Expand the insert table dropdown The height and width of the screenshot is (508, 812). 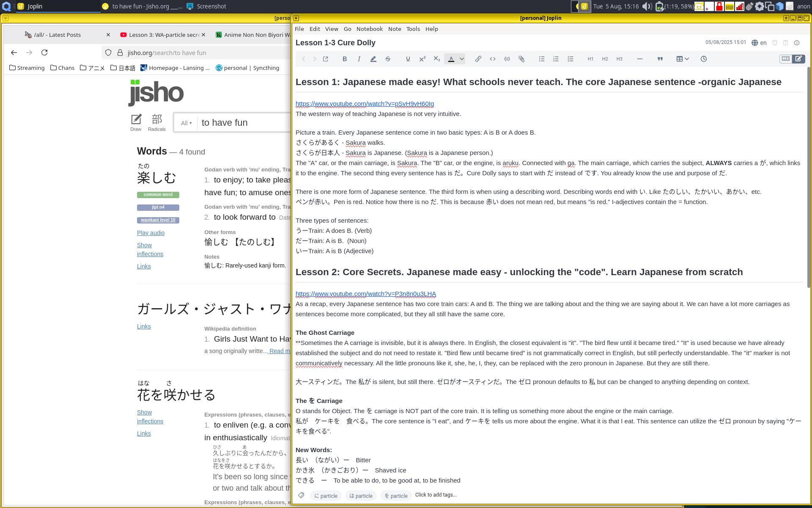687,59
